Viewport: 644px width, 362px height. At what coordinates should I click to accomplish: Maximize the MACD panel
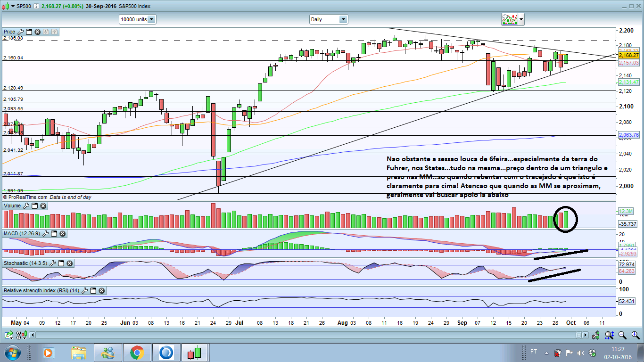point(54,233)
